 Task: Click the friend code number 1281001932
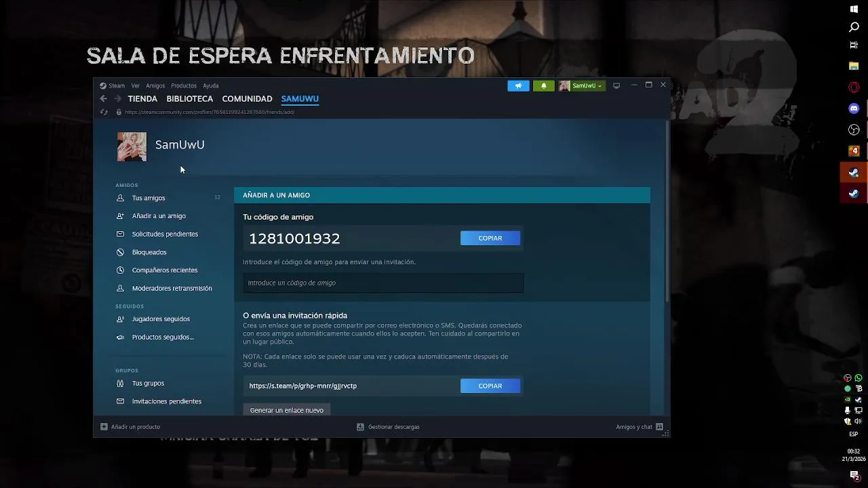[294, 239]
